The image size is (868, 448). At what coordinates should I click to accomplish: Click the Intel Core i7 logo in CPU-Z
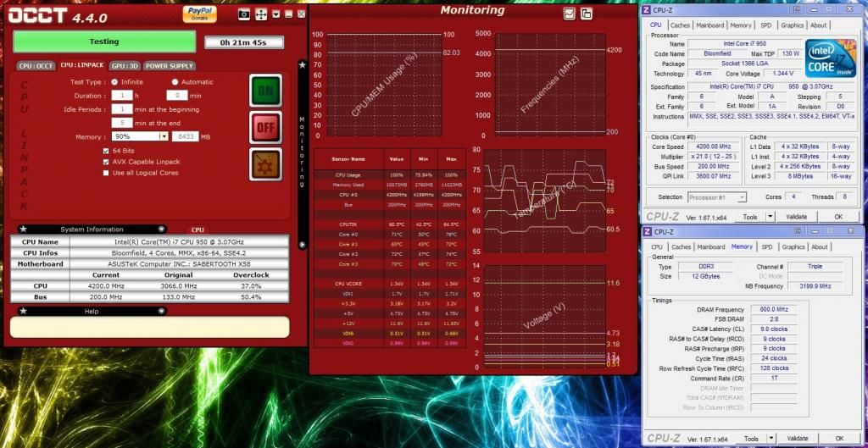[831, 58]
